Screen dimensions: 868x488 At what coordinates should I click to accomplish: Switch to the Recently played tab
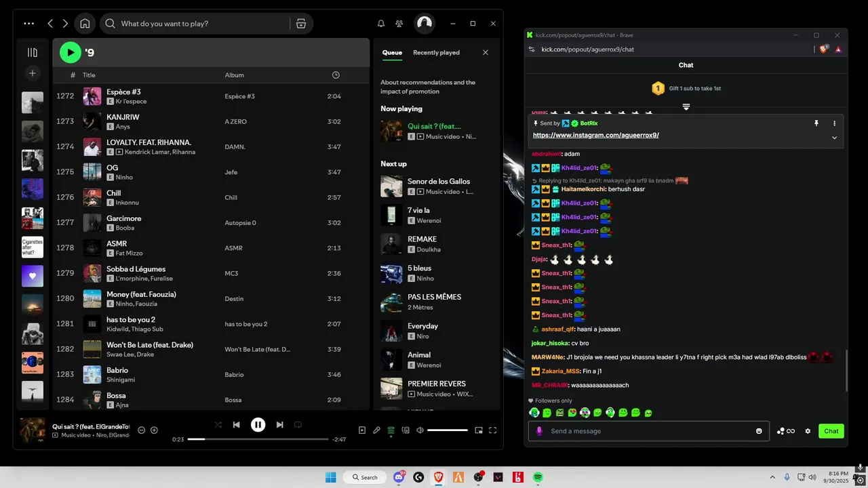436,52
